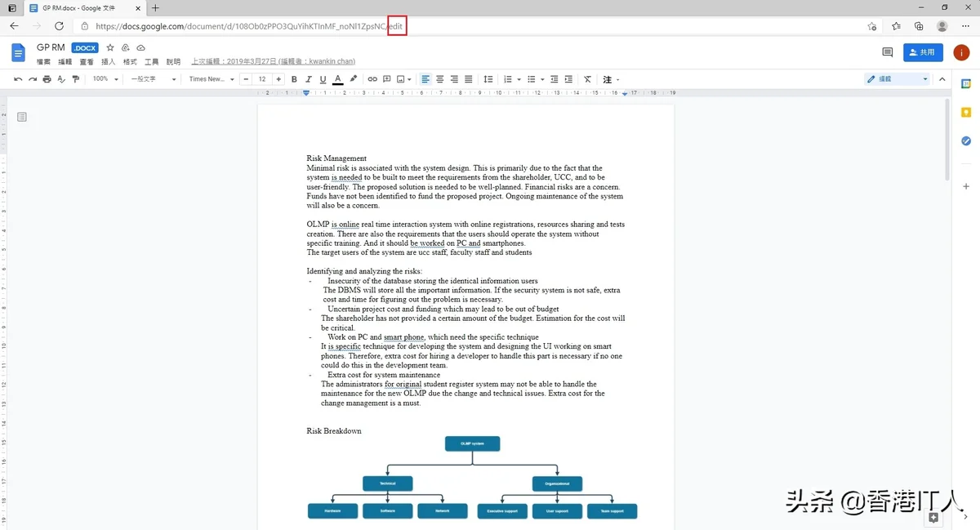Add this page to browser favorites

tap(872, 26)
